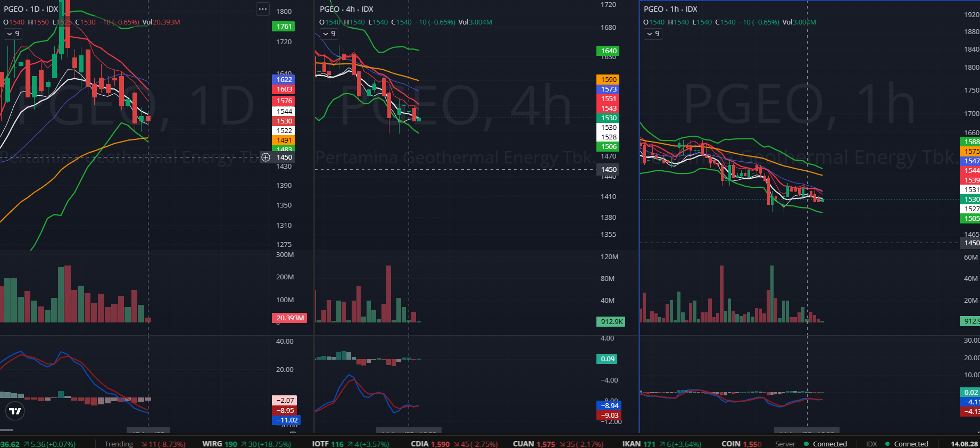The width and height of the screenshot is (980, 448).
Task: Click the green 1506 price label on 4h chart
Action: click(x=608, y=146)
